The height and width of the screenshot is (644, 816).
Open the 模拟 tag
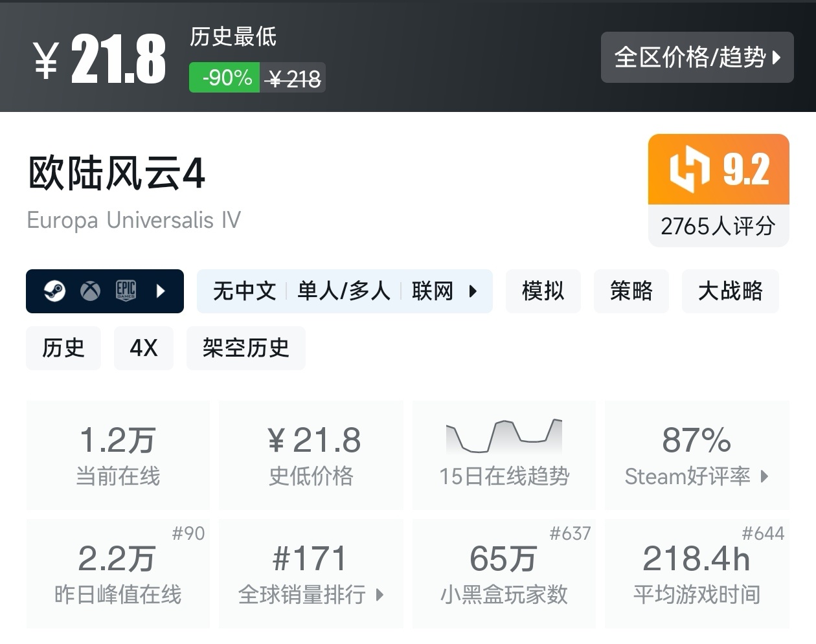coord(543,291)
